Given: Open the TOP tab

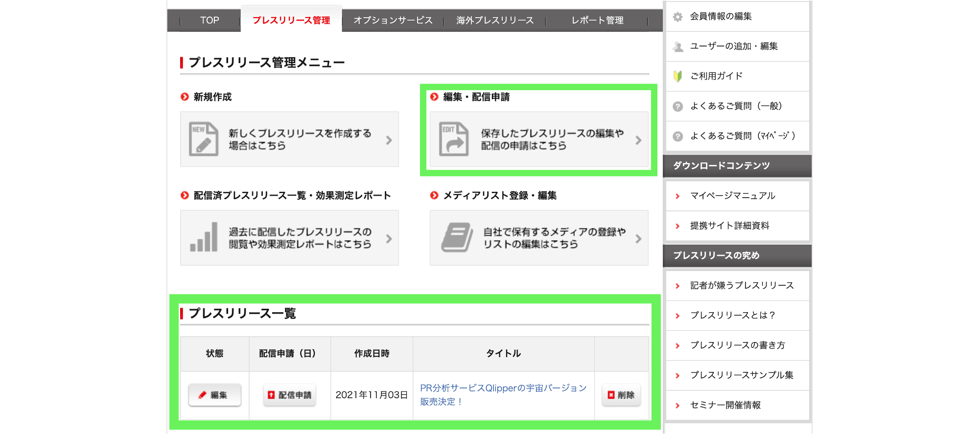Looking at the screenshot, I should click(x=210, y=21).
